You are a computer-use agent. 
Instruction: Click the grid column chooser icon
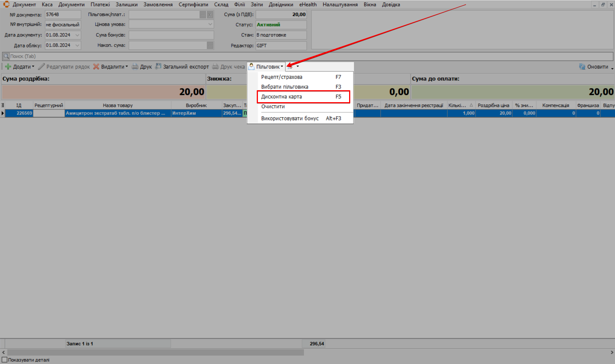[3, 105]
